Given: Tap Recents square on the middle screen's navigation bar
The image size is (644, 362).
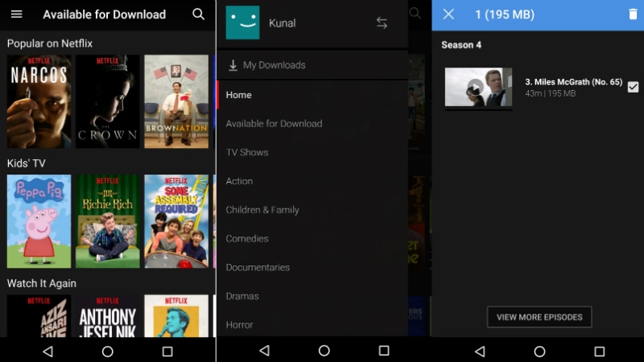Looking at the screenshot, I should tap(384, 351).
